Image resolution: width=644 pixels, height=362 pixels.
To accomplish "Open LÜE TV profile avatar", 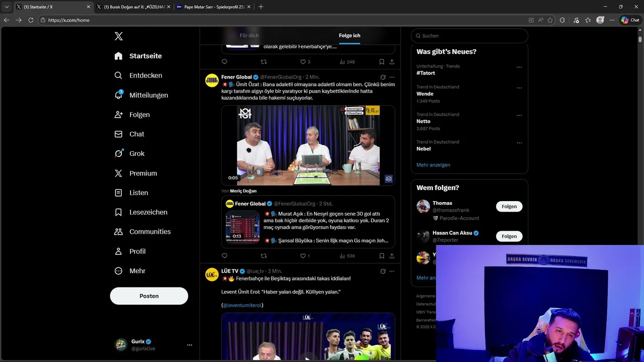I will click(x=212, y=275).
